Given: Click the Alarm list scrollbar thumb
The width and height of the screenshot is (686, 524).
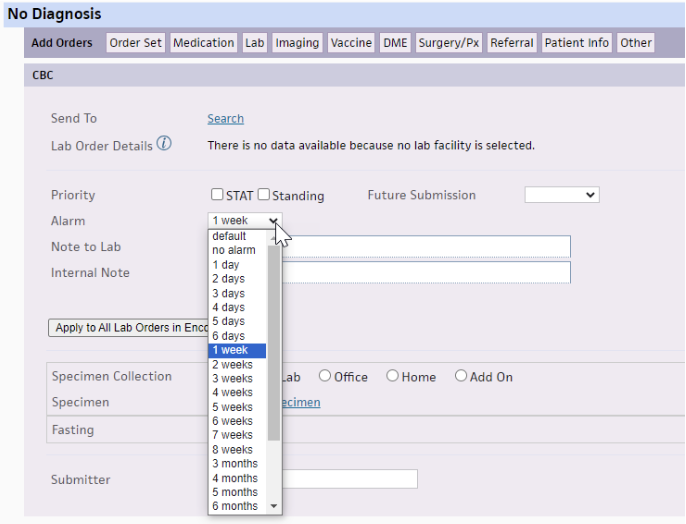Looking at the screenshot, I should tap(274, 343).
